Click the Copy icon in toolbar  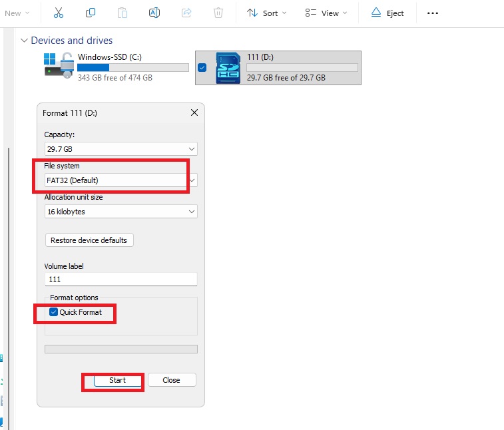coord(91,13)
